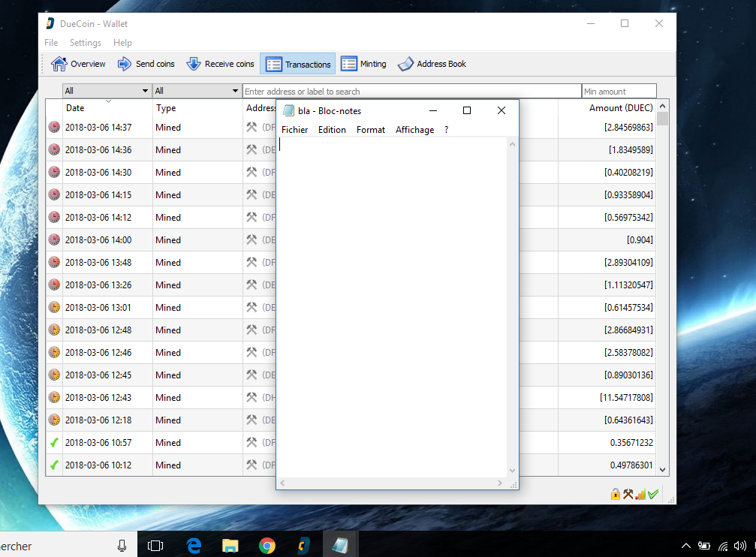Click the wallet lock icon in status bar
Viewport: 756px width, 557px height.
coord(615,494)
